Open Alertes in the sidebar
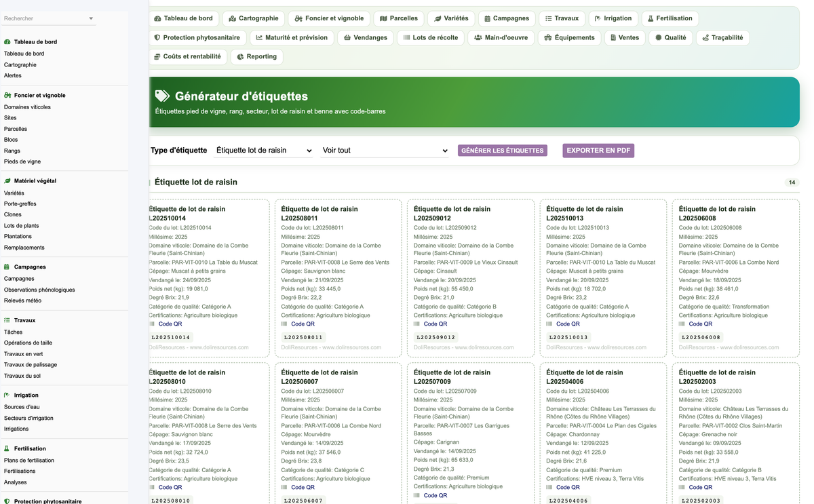814x504 pixels. (13, 76)
